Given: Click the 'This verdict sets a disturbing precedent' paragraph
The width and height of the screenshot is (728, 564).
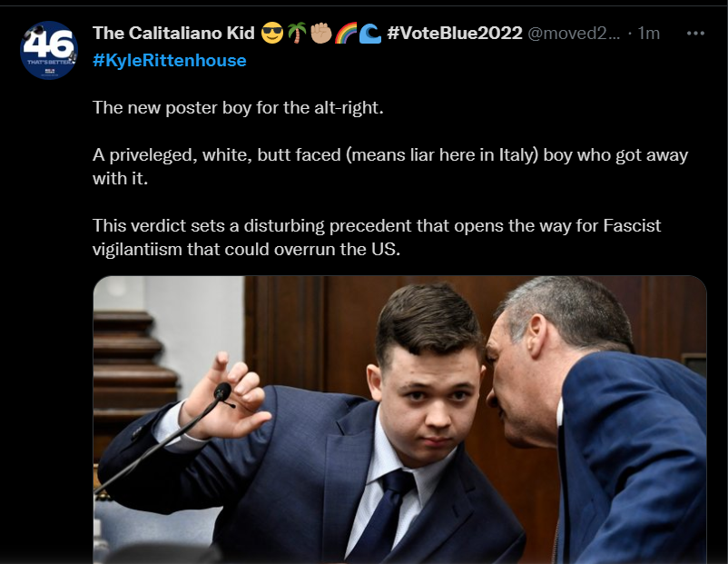Looking at the screenshot, I should click(377, 237).
